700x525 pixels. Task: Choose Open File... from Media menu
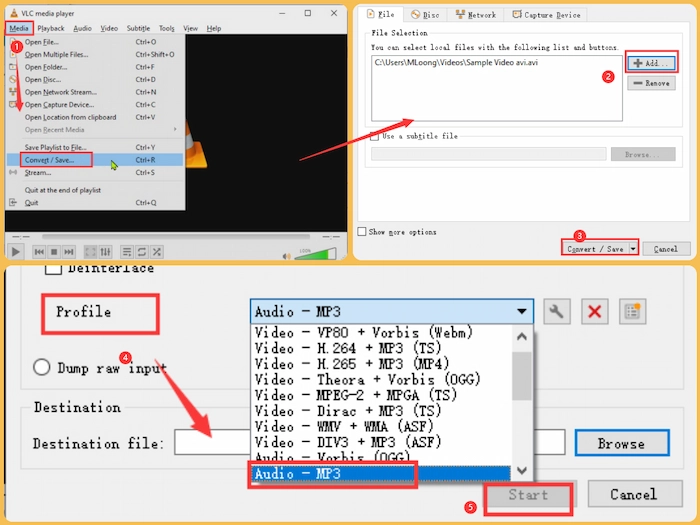[x=95, y=42]
